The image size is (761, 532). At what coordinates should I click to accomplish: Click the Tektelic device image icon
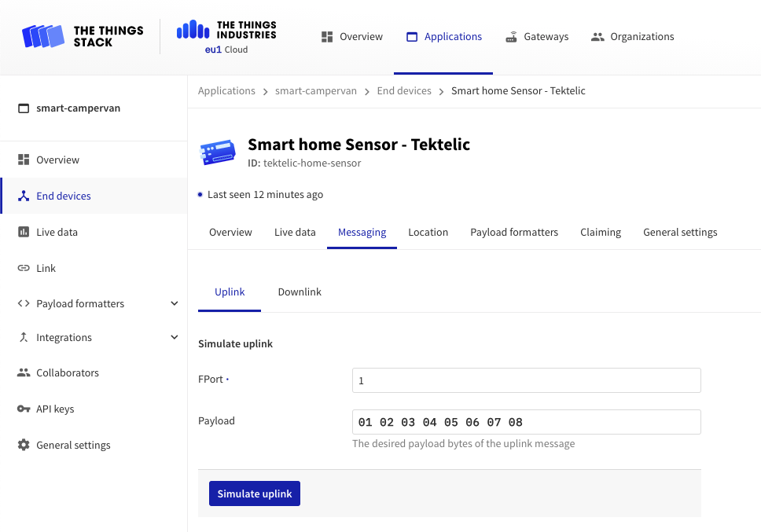(218, 152)
